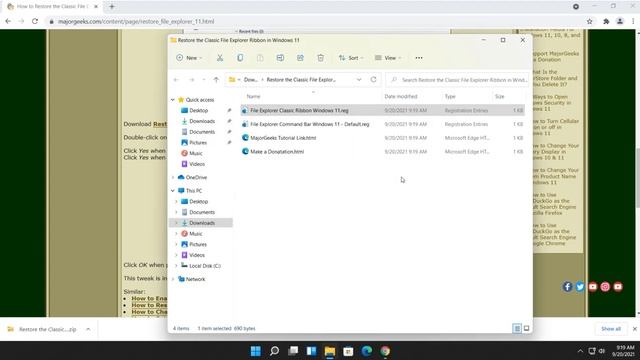Open taskbar Search icon

click(275, 351)
